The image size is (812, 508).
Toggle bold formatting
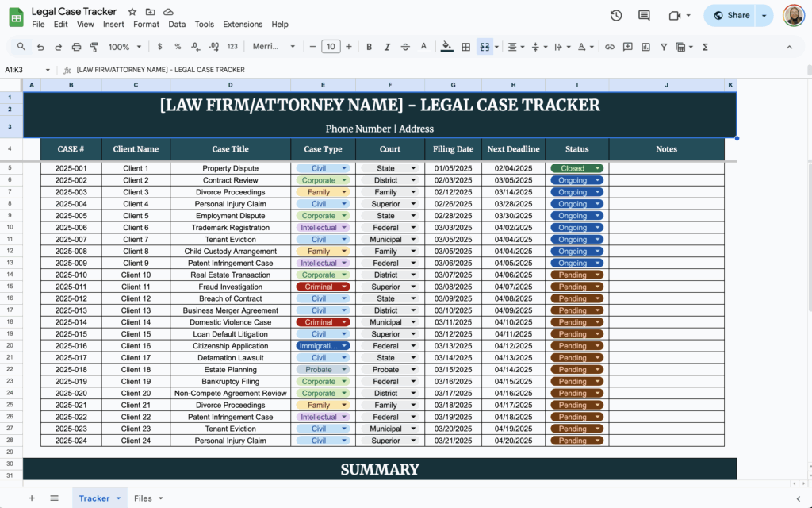[369, 47]
